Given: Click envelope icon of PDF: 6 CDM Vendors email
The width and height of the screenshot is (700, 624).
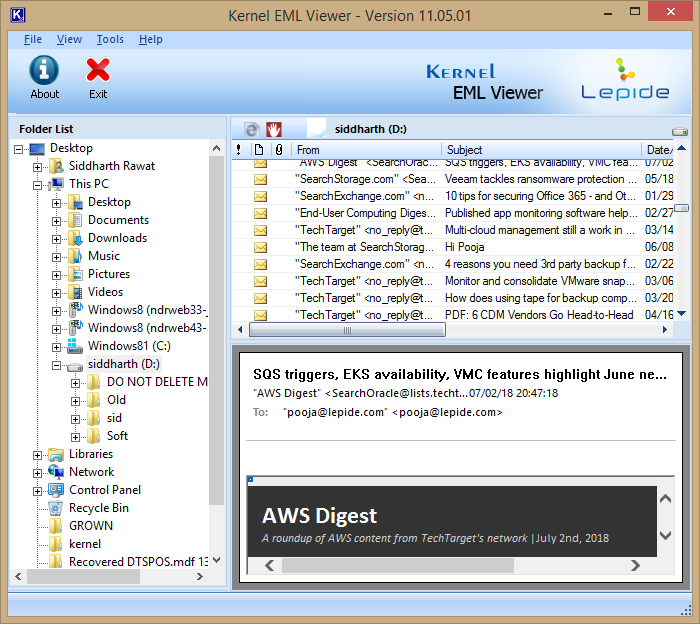Looking at the screenshot, I should (260, 315).
